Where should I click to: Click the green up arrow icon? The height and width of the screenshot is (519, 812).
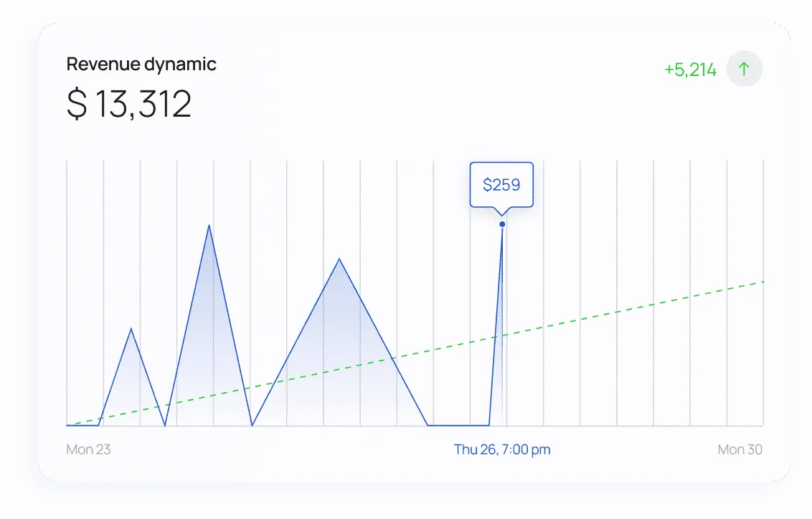[744, 70]
